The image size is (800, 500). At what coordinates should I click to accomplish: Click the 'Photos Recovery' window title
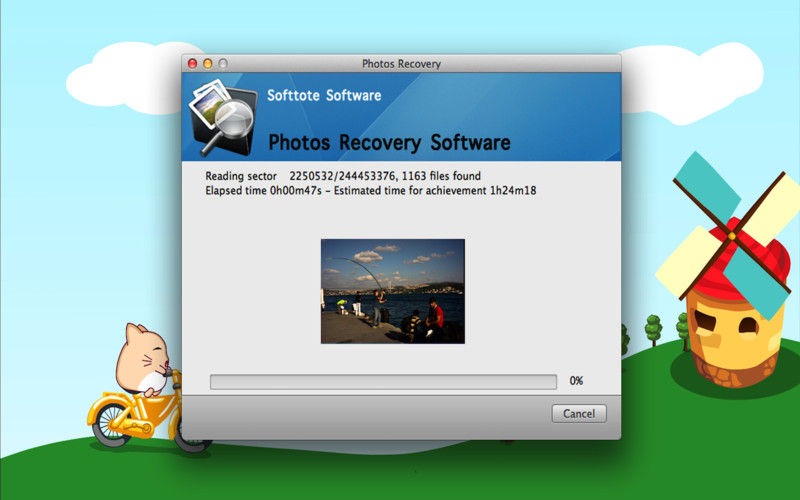click(401, 64)
